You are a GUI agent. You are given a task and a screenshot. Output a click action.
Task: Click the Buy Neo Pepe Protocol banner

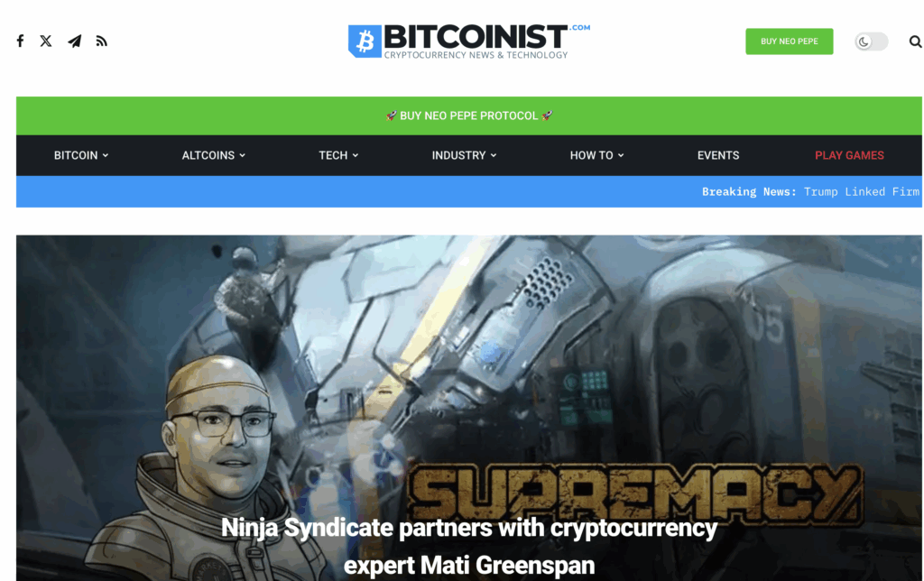coord(469,116)
